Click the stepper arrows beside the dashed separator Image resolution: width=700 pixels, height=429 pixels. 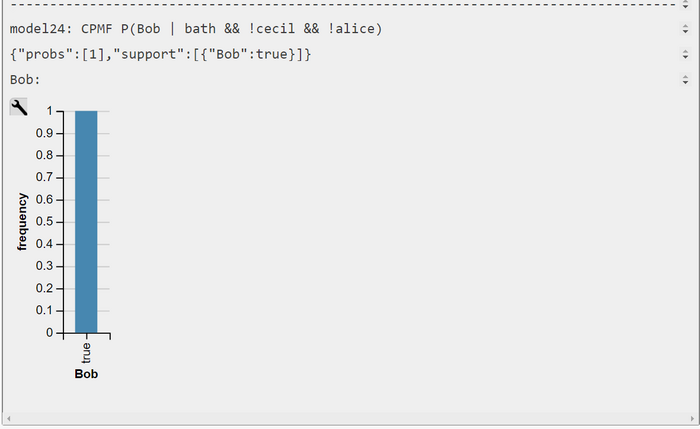point(685,5)
